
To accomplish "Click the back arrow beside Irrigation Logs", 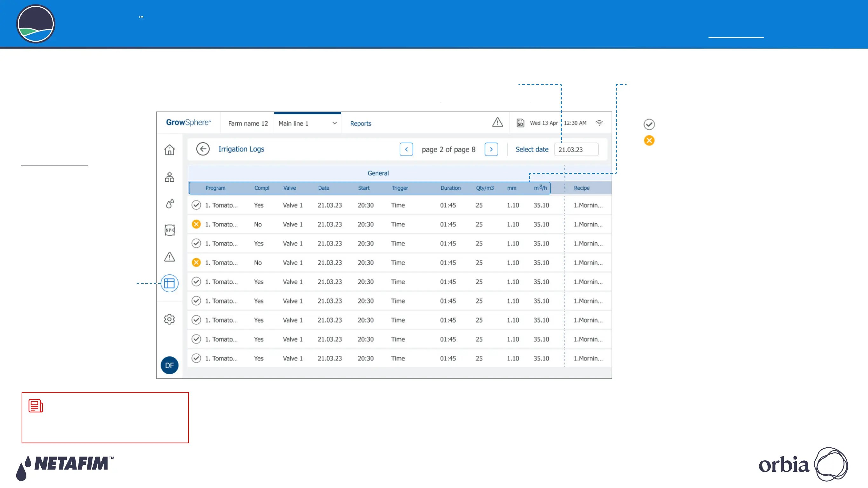I will tap(203, 149).
